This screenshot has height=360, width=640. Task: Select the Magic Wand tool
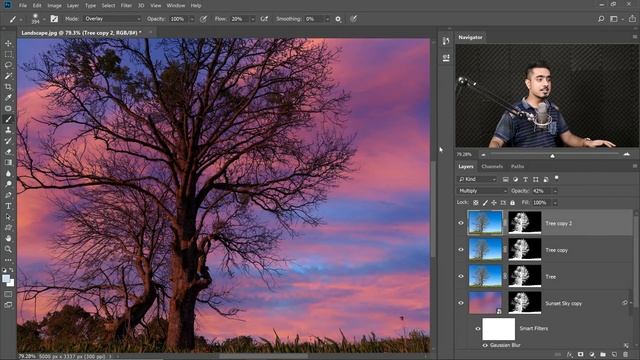pyautogui.click(x=8, y=76)
